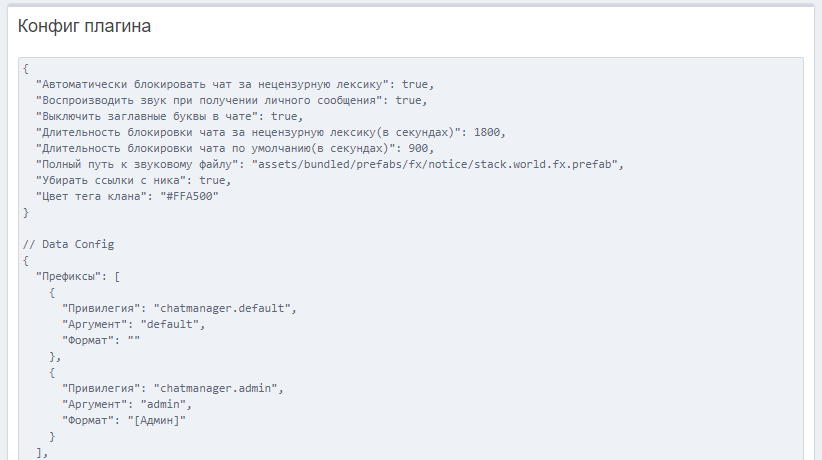Click the "#FFA500" clan tag color value
The height and width of the screenshot is (460, 822).
click(x=188, y=196)
